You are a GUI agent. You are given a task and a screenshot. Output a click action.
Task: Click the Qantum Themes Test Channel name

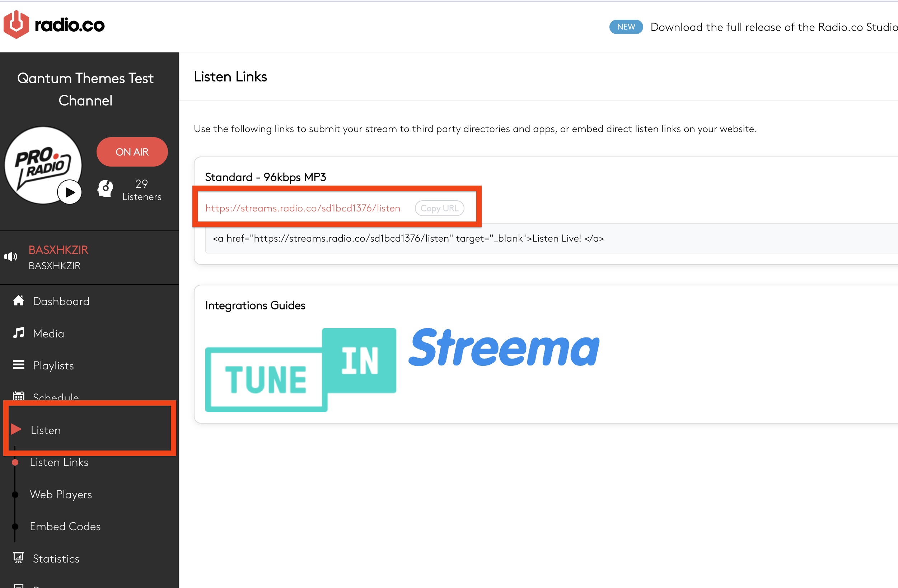[85, 89]
